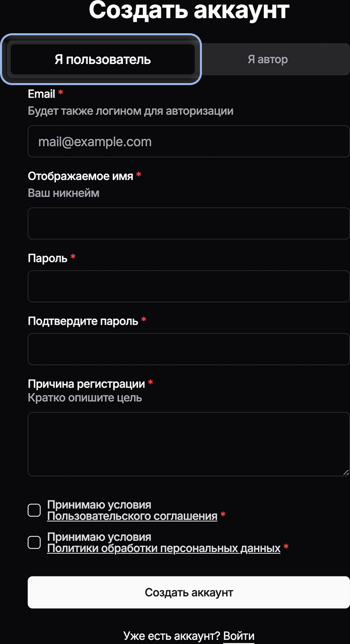Focus the Email input with mail@example.com placeholder
Screen dimensions: 350x644
188,142
